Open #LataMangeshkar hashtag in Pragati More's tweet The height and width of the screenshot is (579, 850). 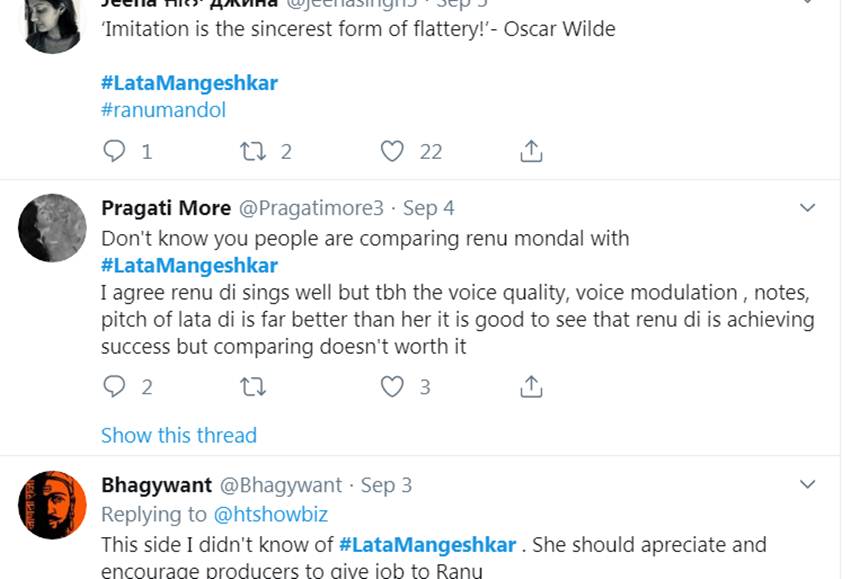[189, 266]
